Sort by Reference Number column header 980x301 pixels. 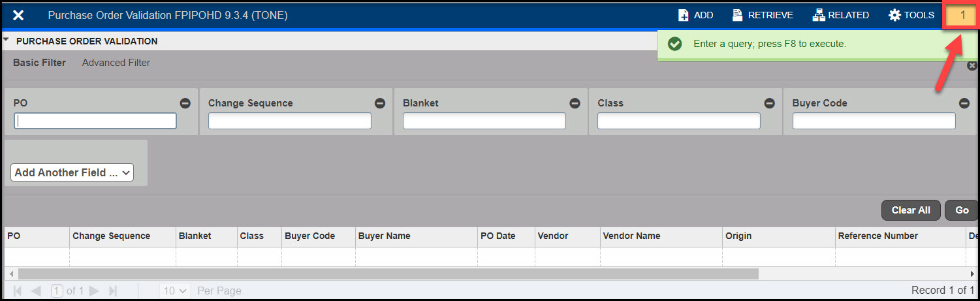click(x=900, y=236)
